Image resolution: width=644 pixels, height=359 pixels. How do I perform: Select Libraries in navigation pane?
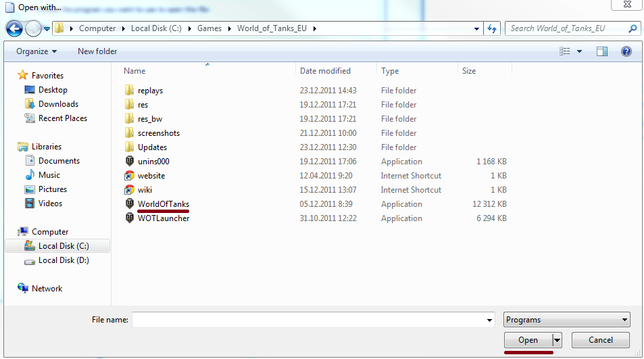click(47, 147)
